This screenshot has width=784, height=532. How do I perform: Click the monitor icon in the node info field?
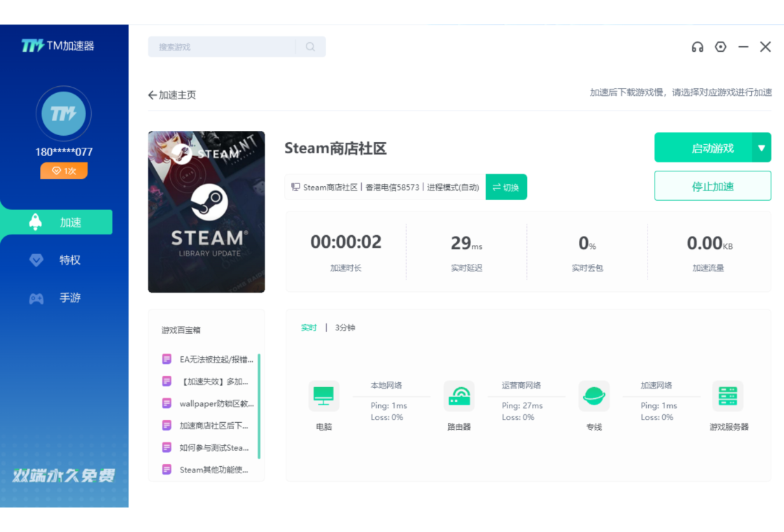coord(295,187)
